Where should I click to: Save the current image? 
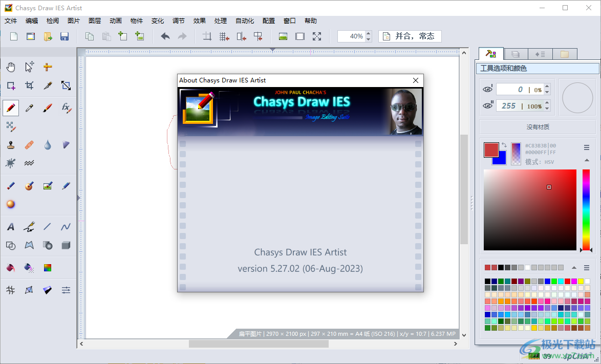(x=65, y=36)
